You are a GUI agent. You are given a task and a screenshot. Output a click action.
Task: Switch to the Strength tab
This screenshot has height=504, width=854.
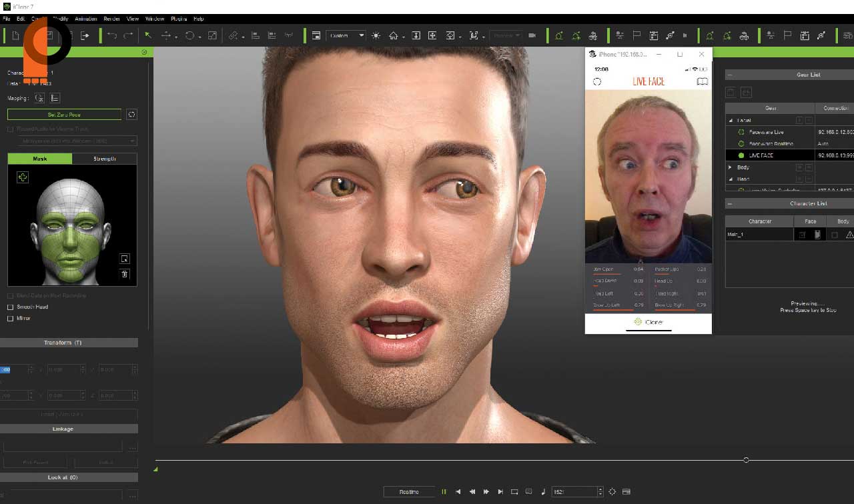coord(104,159)
